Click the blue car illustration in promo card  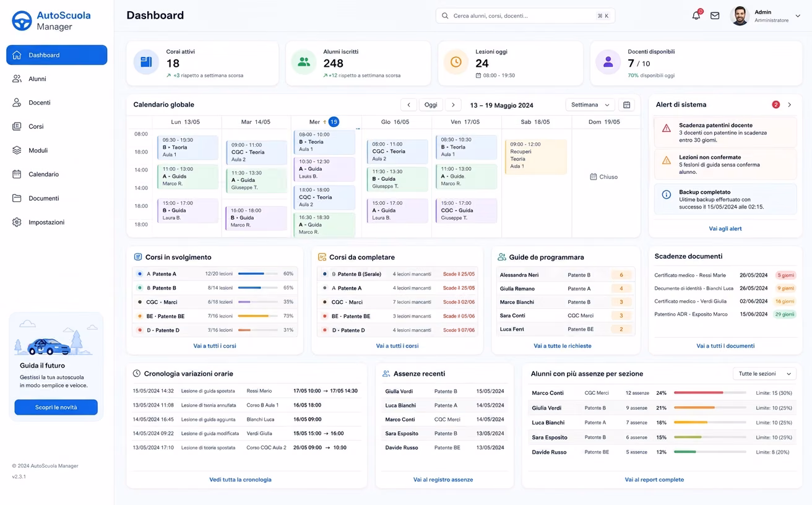pos(50,346)
